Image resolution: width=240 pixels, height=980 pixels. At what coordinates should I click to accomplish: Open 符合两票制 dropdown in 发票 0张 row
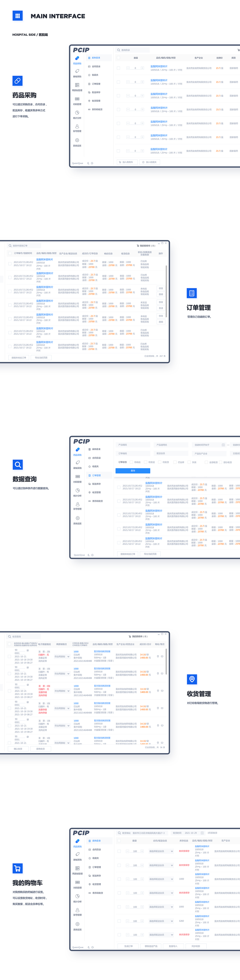62,691
